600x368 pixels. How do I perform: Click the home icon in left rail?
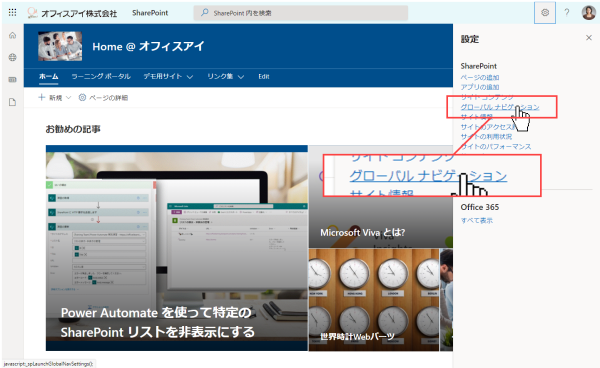click(13, 36)
